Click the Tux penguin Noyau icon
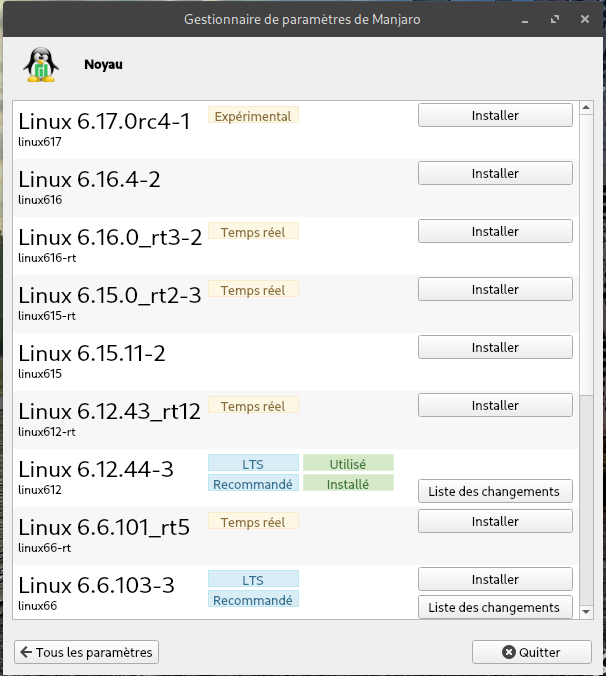606x676 pixels. [x=41, y=65]
